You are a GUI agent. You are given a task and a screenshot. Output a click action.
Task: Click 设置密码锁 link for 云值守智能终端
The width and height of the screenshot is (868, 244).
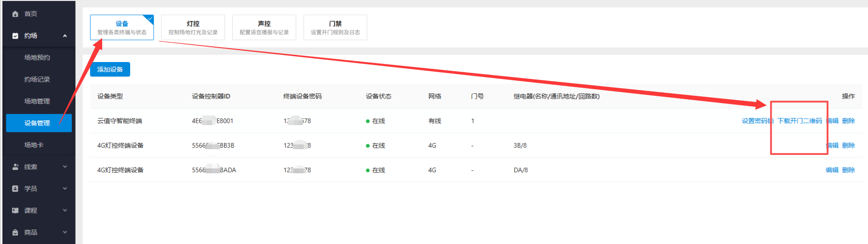[x=758, y=121]
